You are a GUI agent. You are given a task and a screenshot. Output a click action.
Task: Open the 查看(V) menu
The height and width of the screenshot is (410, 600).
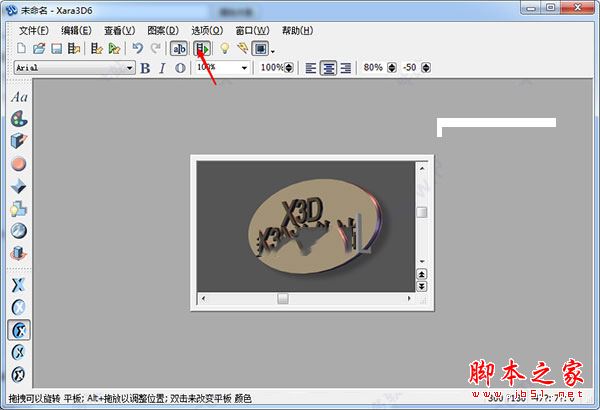pos(119,31)
